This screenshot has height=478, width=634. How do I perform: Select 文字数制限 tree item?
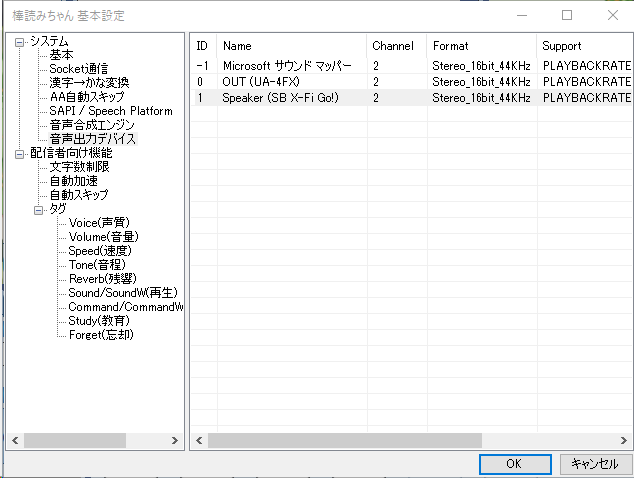79,167
